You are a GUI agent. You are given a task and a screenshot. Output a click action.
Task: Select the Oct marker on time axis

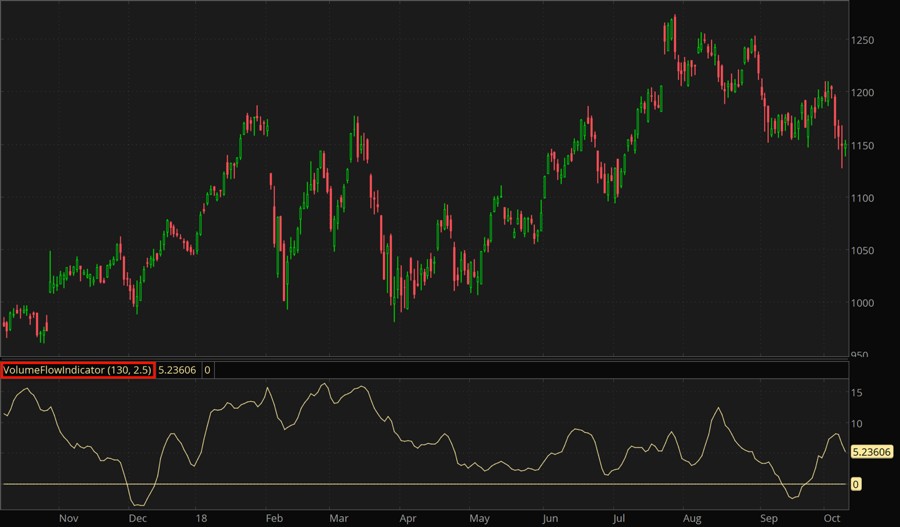(831, 518)
